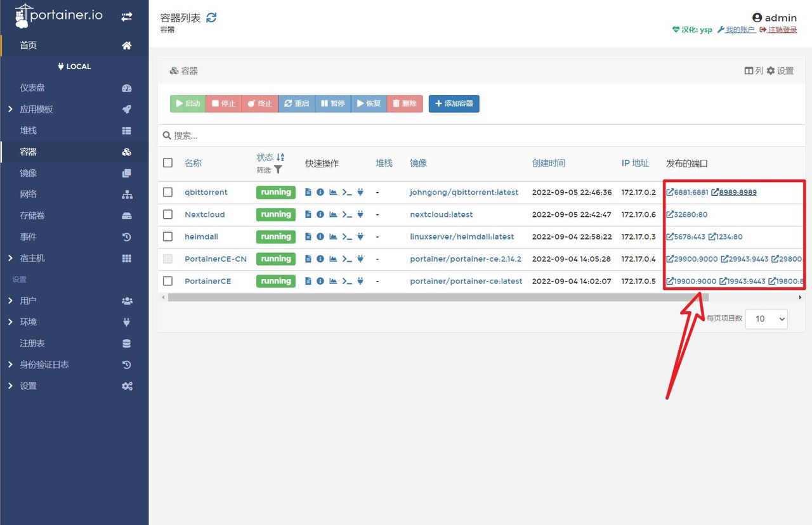Click the 恢复 resume button
This screenshot has width=812, height=525.
pyautogui.click(x=369, y=103)
